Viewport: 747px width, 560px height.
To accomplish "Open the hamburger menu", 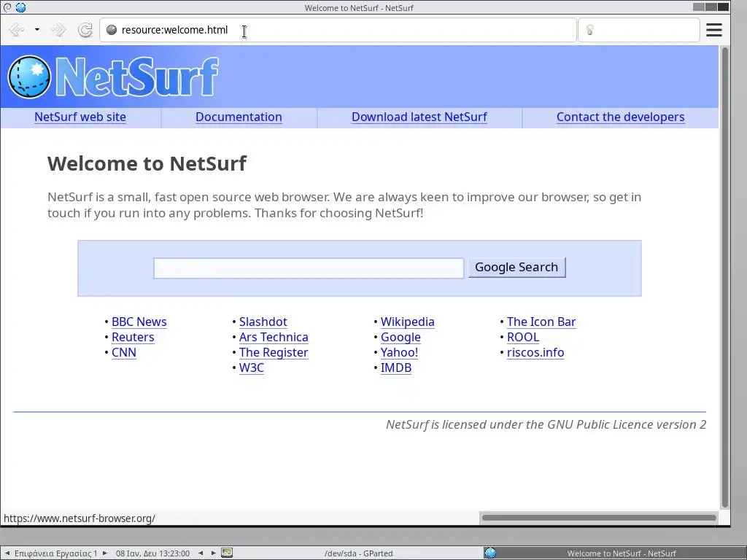I will point(713,30).
